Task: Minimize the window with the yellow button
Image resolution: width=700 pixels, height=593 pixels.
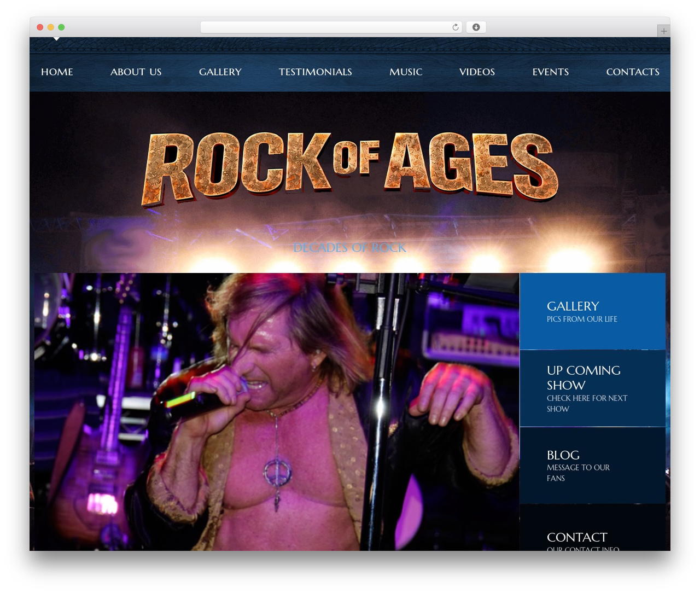Action: click(50, 27)
